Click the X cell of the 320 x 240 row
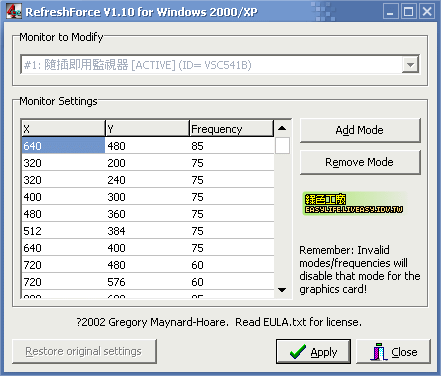441x376 pixels. pyautogui.click(x=63, y=180)
